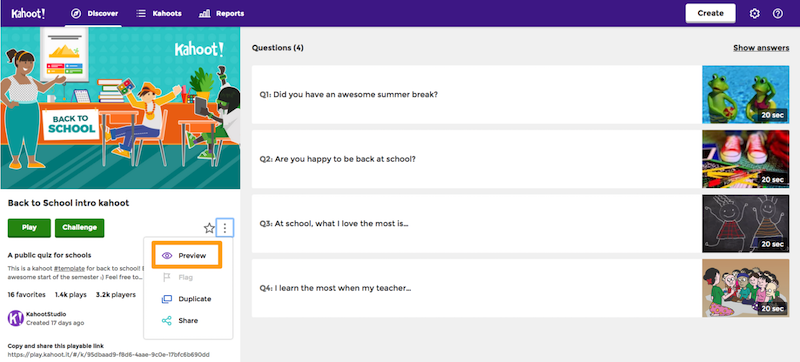This screenshot has height=362, width=800.
Task: Open the Reports tab
Action: (x=221, y=14)
